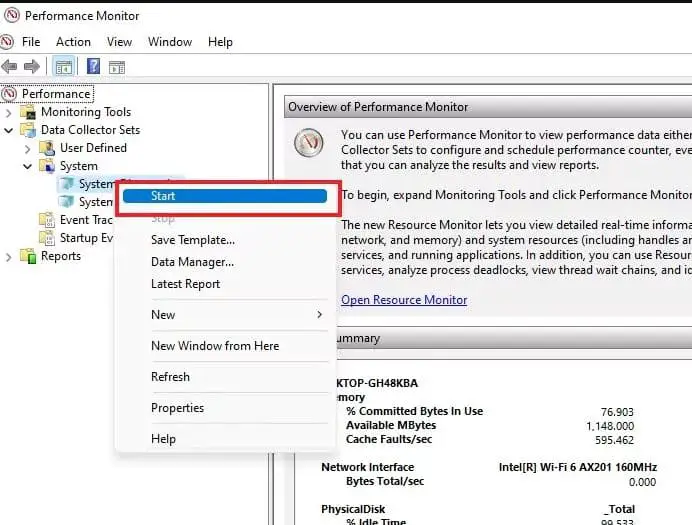Click the 'Cache Faults/sec' counter label
Image resolution: width=692 pixels, height=525 pixels.
[x=389, y=439]
